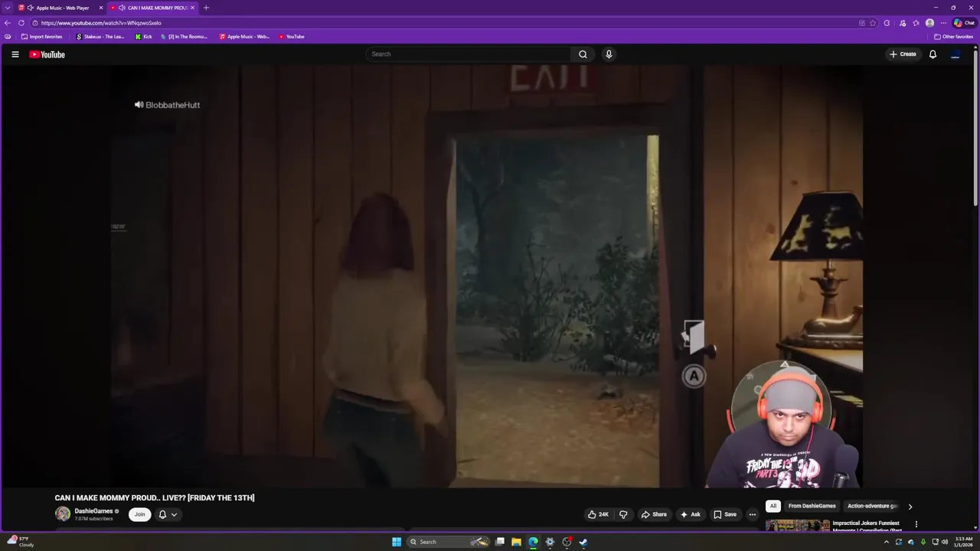
Task: Open clock and date in taskbar
Action: (x=963, y=542)
